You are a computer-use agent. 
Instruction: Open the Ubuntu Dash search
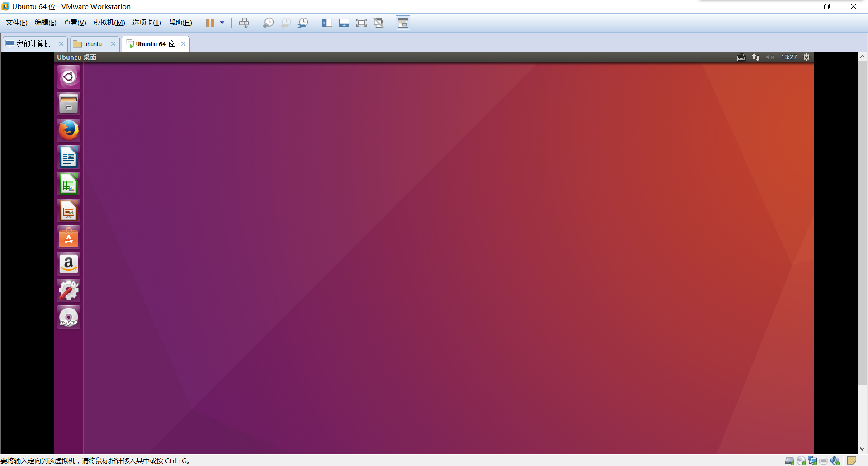click(69, 77)
